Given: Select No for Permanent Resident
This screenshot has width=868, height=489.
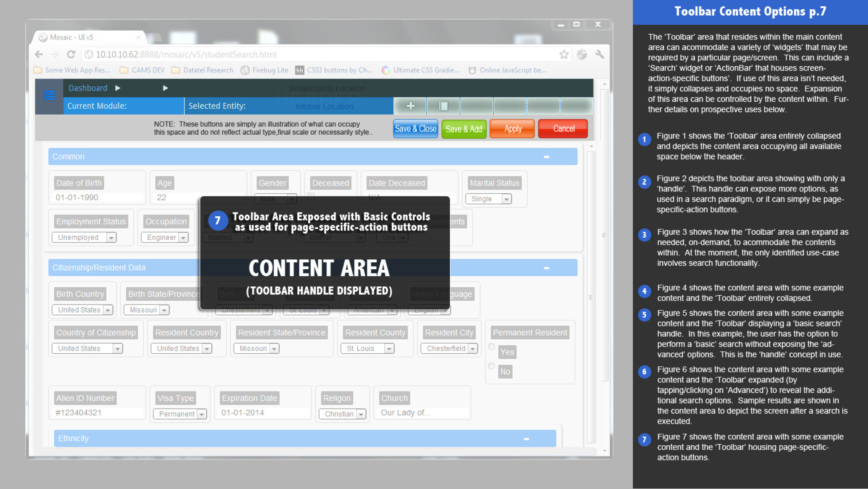Looking at the screenshot, I should click(491, 366).
